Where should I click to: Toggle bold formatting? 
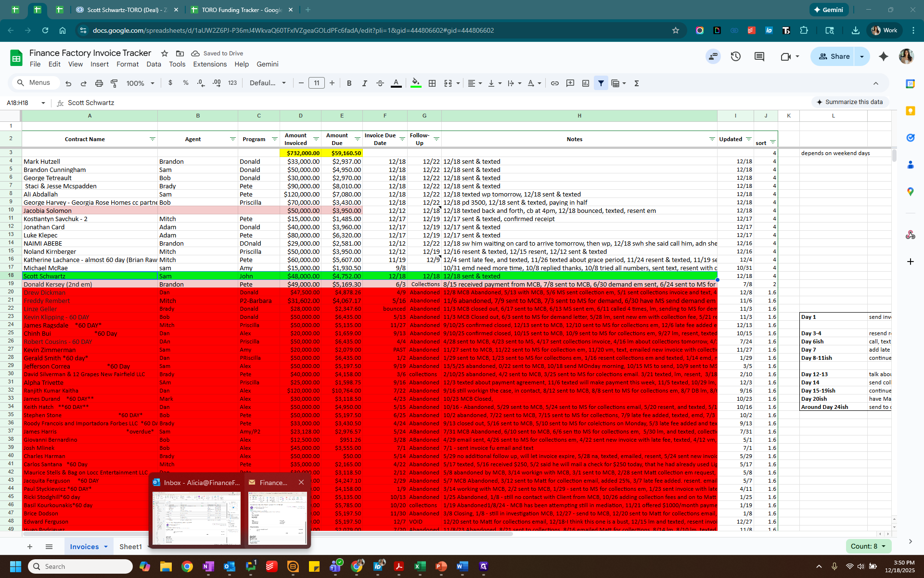[349, 83]
